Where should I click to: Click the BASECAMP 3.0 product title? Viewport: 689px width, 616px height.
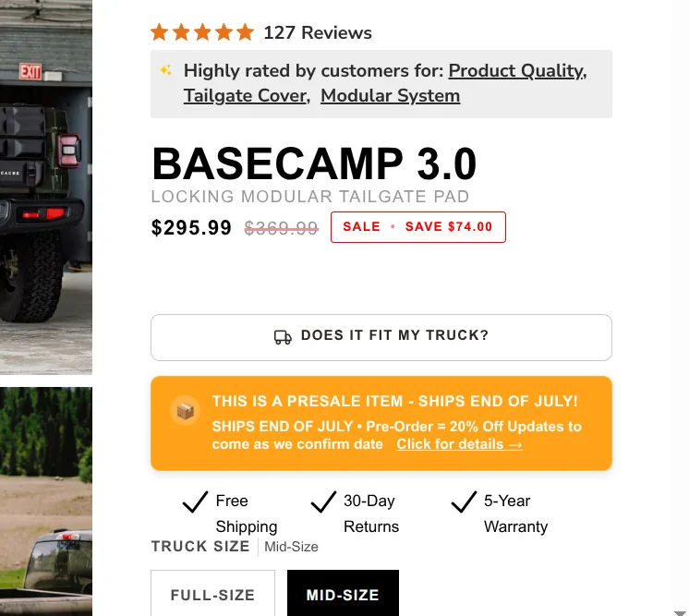click(314, 163)
